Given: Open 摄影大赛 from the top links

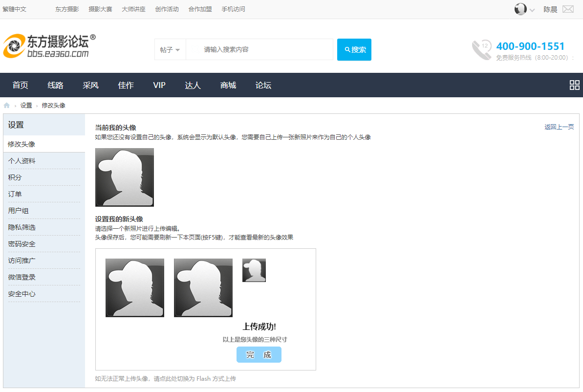Looking at the screenshot, I should pyautogui.click(x=100, y=9).
